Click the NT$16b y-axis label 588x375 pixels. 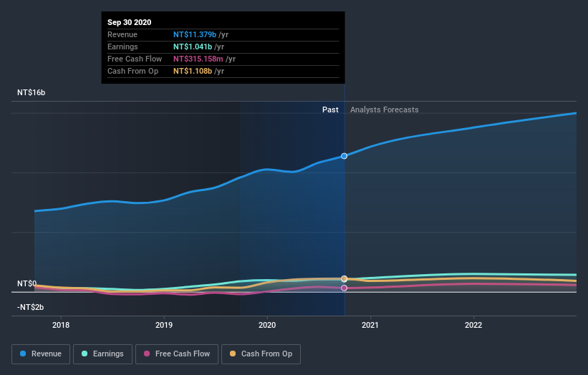click(x=31, y=92)
